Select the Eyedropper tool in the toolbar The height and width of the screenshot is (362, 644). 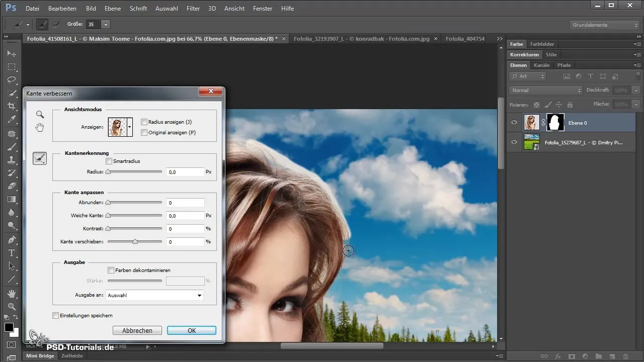click(12, 119)
